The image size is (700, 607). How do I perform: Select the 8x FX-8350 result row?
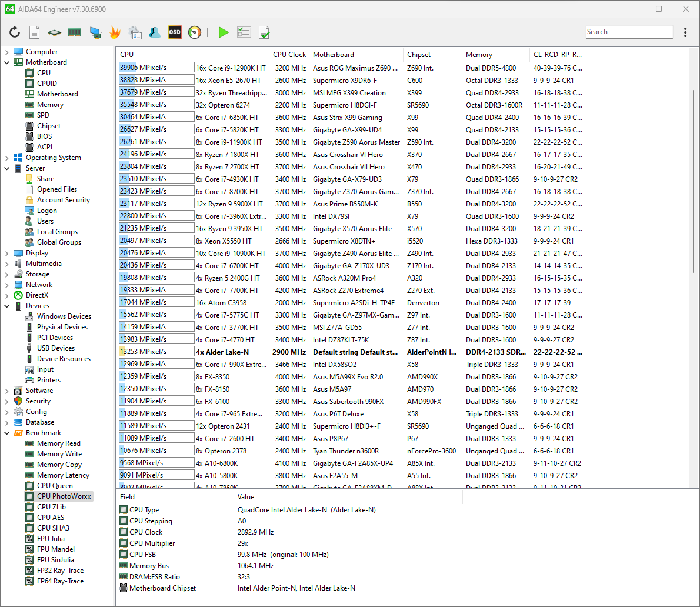tap(351, 376)
